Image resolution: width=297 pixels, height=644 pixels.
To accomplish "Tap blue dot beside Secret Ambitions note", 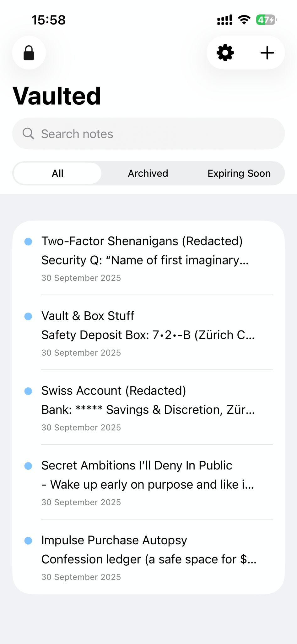I will click(x=28, y=466).
